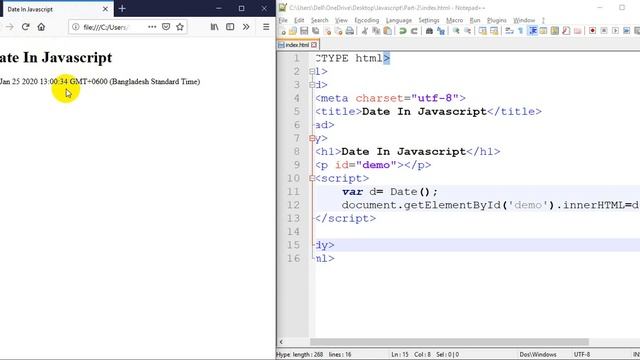Toggle Document Map panel icon
Viewport: 640px width, 360px height.
[555, 31]
